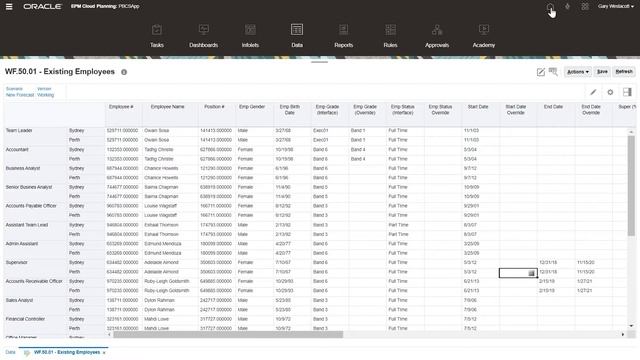Open the hamburger navigator menu
Screen dimensions: 640x360
coord(9,7)
